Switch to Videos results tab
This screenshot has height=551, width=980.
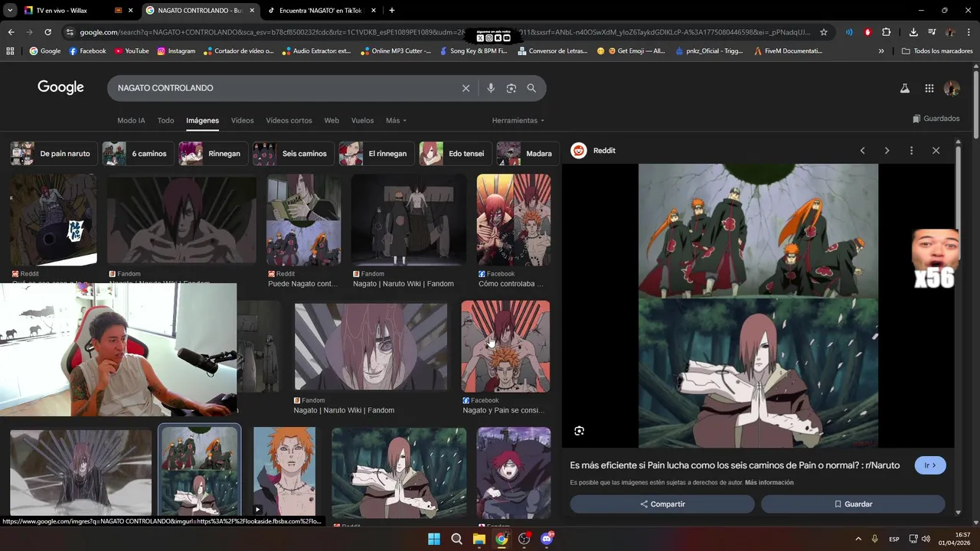coord(242,121)
